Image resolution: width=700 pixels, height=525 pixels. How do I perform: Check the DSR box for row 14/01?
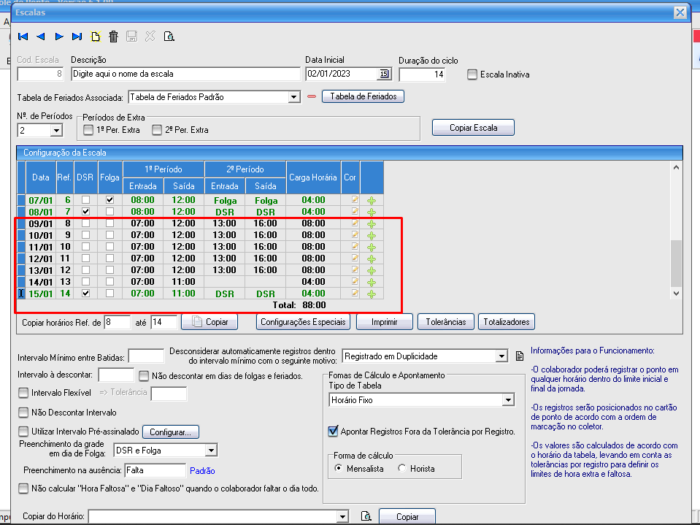[x=86, y=282]
